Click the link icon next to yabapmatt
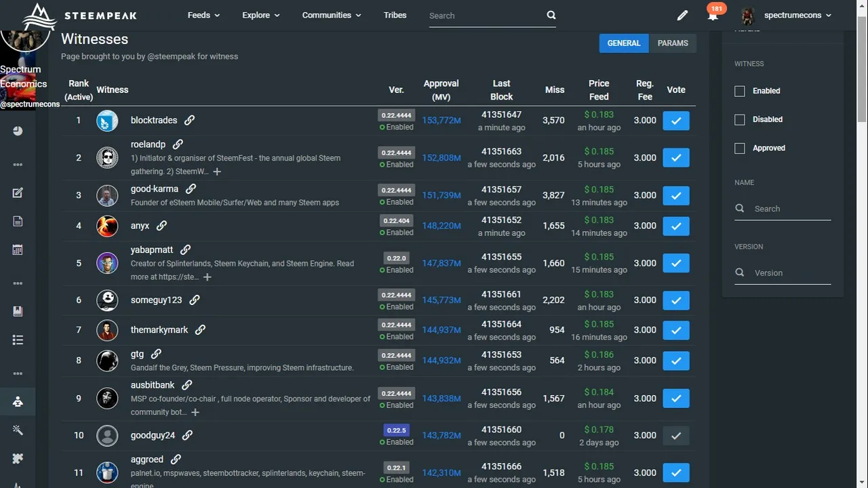868x488 pixels. (186, 250)
